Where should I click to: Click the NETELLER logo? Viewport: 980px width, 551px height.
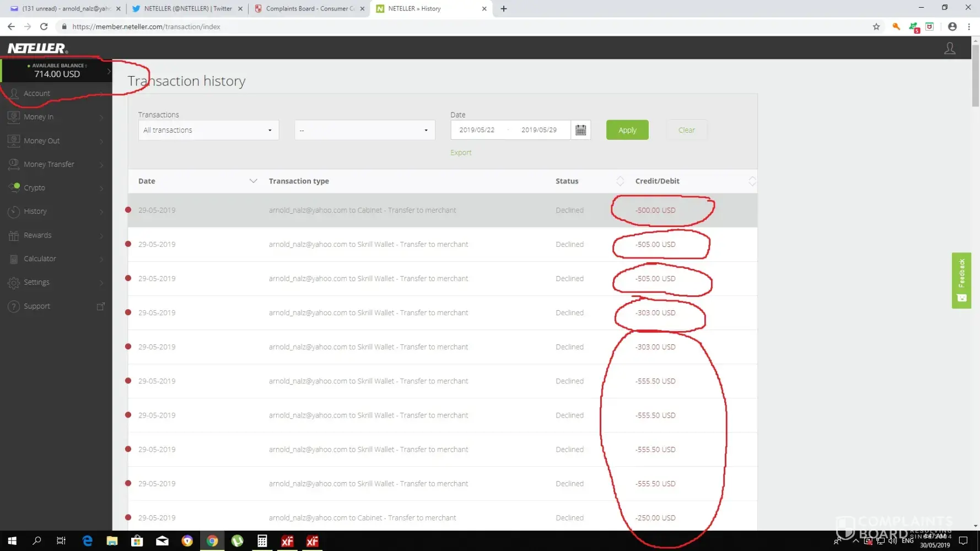pyautogui.click(x=37, y=48)
